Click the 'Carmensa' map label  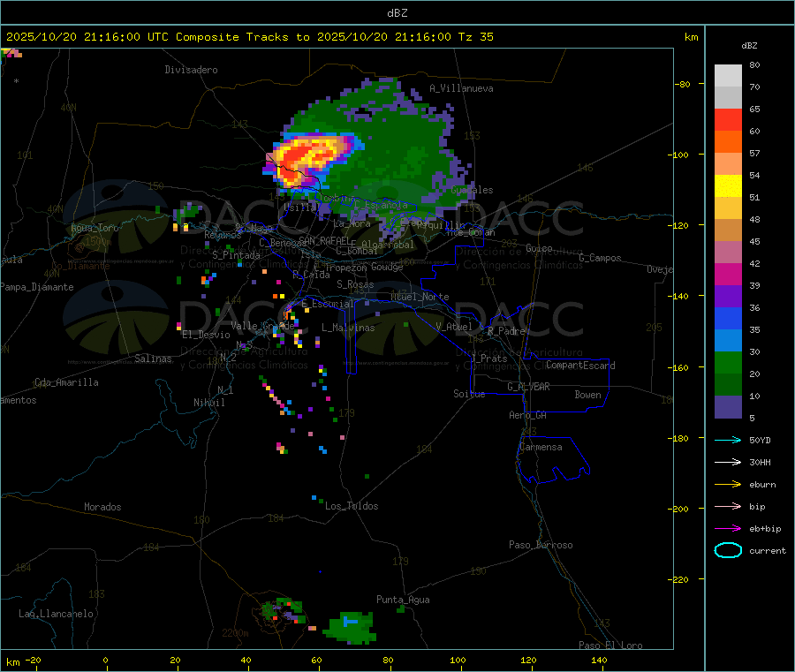click(x=541, y=447)
